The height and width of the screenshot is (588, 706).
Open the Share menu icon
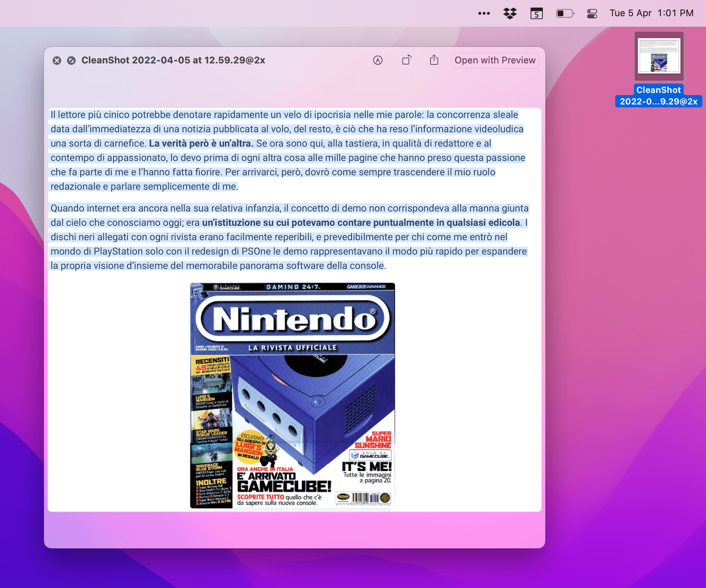pos(434,60)
